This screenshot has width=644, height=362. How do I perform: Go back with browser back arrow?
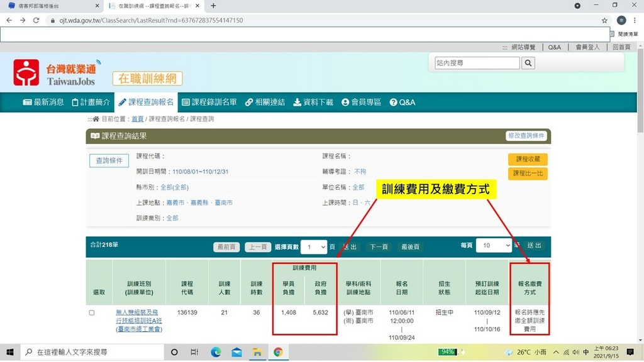tap(9, 20)
